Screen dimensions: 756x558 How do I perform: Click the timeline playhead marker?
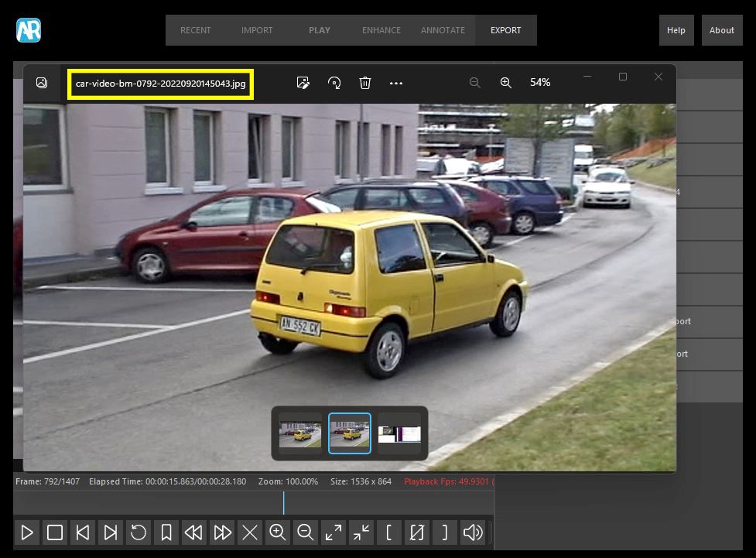click(283, 502)
